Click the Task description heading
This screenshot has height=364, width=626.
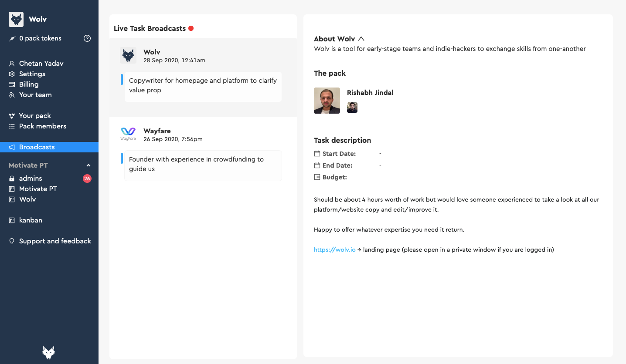coord(342,140)
